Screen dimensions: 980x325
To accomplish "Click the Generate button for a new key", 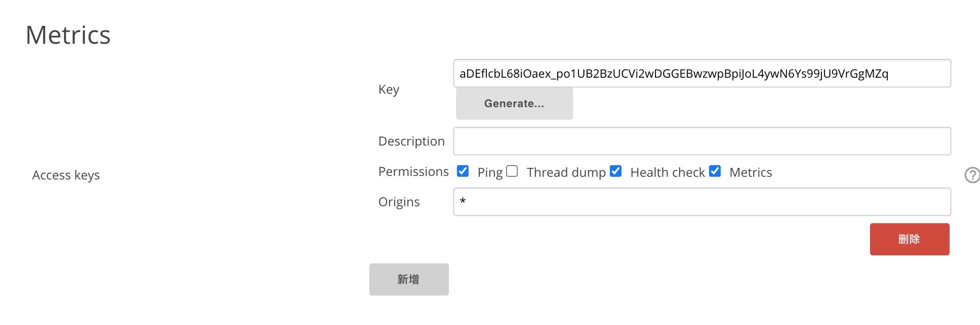I will 514,103.
